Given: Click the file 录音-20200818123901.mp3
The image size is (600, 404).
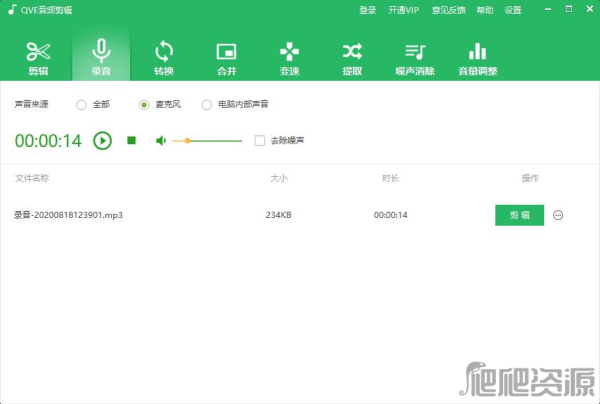Looking at the screenshot, I should point(68,215).
